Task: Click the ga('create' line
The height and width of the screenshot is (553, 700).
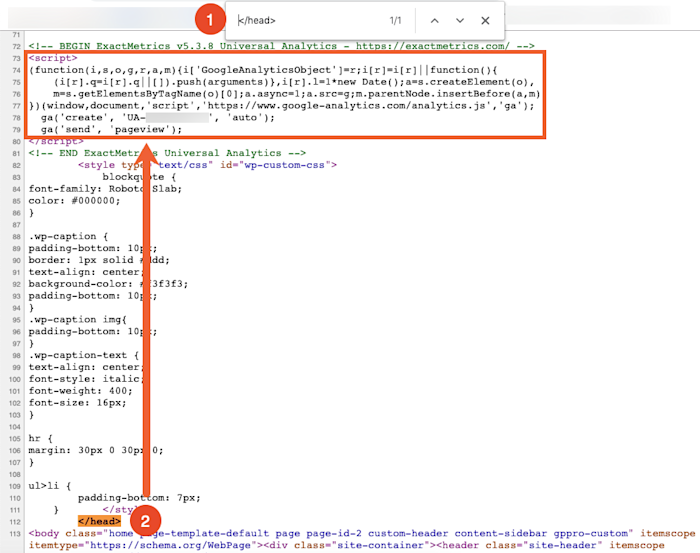Action: (158, 118)
